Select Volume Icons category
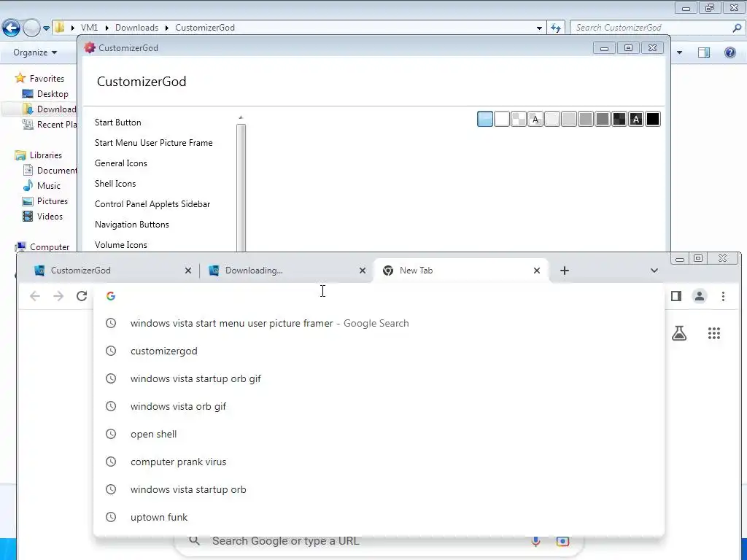 click(x=120, y=245)
